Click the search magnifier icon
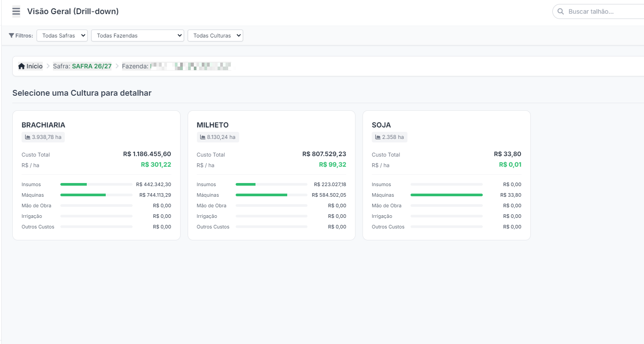The image size is (644, 344). 561,11
